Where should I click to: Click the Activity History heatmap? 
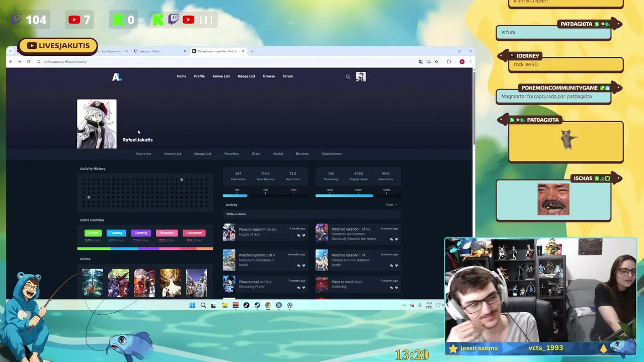[x=145, y=193]
